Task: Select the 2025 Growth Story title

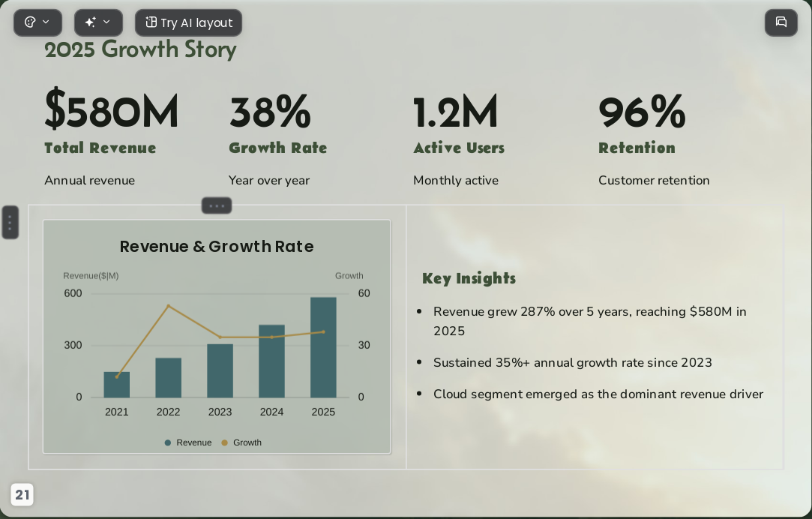Action: point(140,49)
